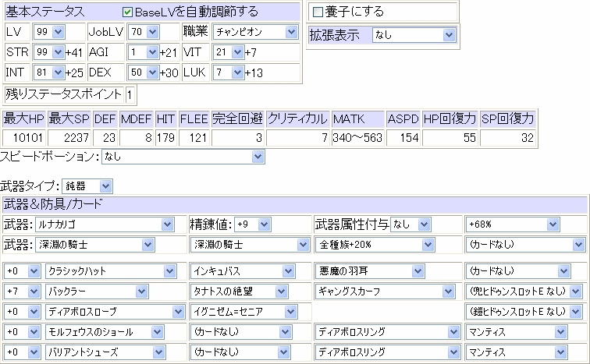Open second 深淵の騎士 card dropdown beside 全種族+20%
The width and height of the screenshot is (590, 364).
point(250,245)
